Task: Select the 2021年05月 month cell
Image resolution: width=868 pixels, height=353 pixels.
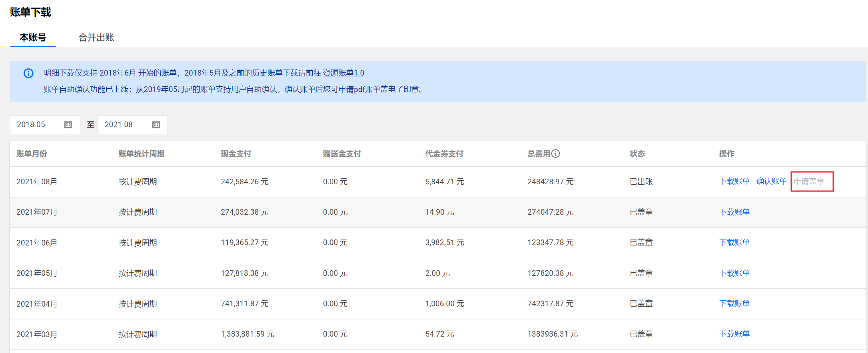Action: coord(37,273)
